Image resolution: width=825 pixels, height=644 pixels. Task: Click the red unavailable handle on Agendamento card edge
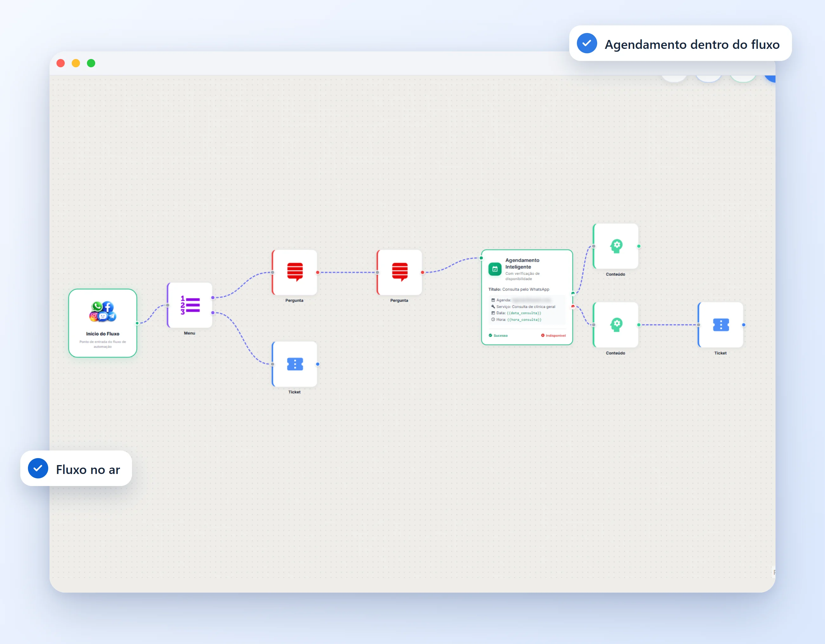pyautogui.click(x=573, y=306)
